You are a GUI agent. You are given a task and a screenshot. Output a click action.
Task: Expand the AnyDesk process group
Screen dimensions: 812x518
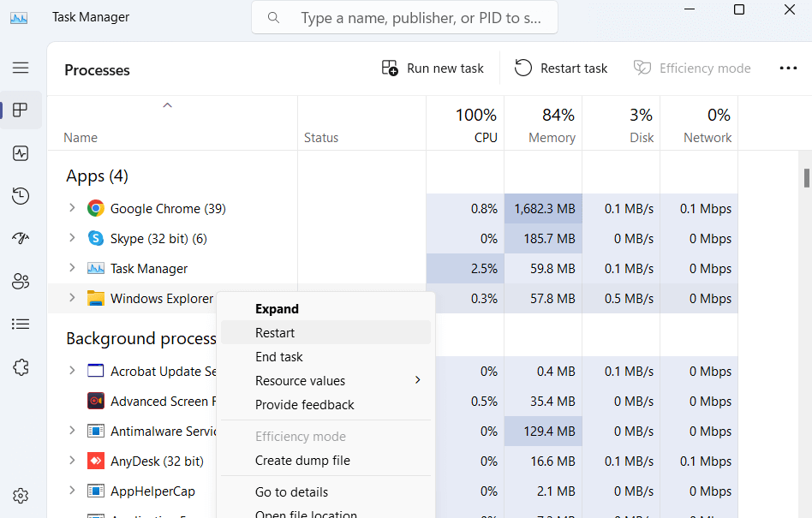(72, 461)
